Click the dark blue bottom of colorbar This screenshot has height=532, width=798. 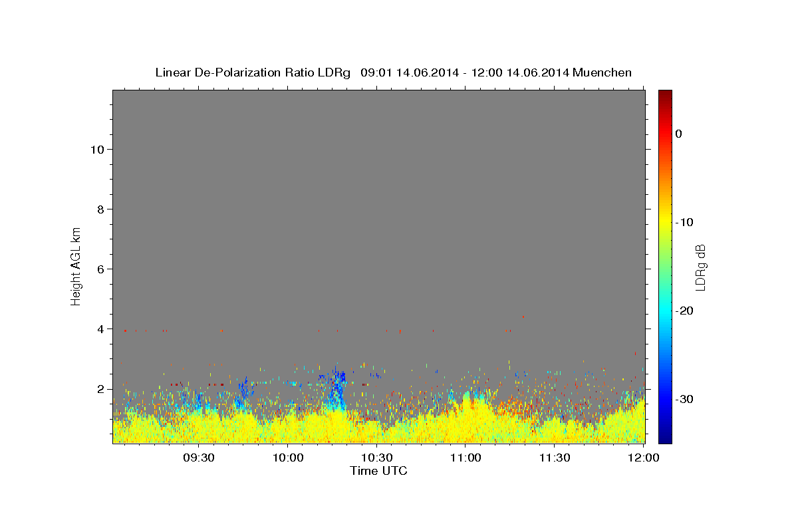pos(665,438)
